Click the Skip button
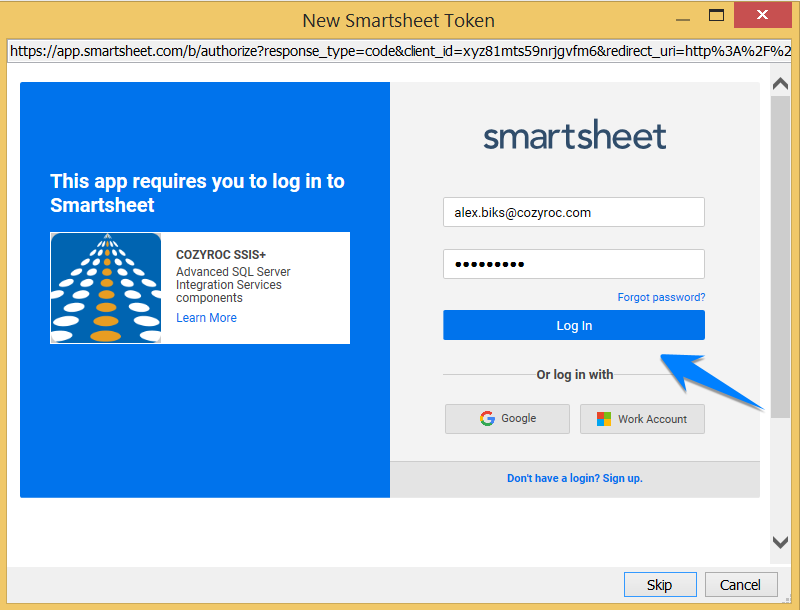 pos(660,584)
